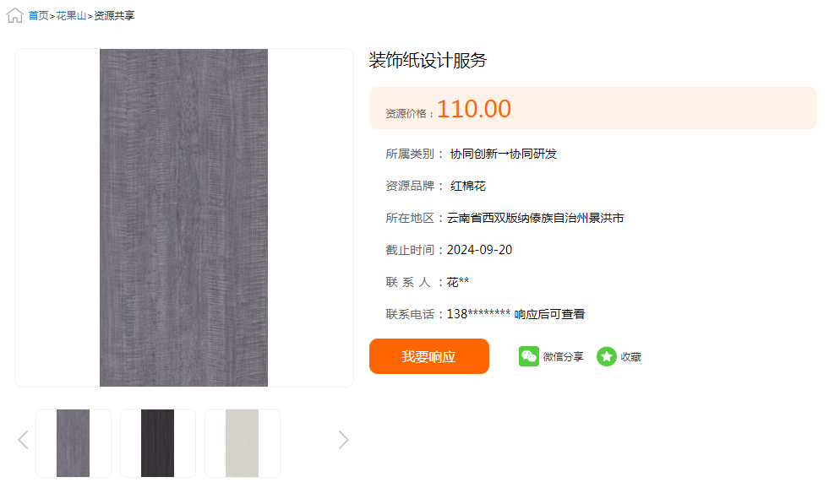Show next thumbnails with right chevron
The height and width of the screenshot is (504, 829).
tap(344, 440)
